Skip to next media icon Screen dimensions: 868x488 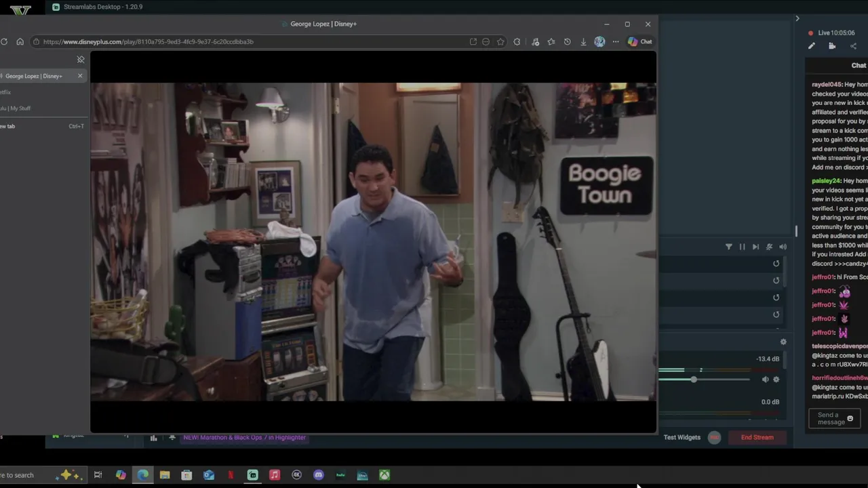point(755,247)
